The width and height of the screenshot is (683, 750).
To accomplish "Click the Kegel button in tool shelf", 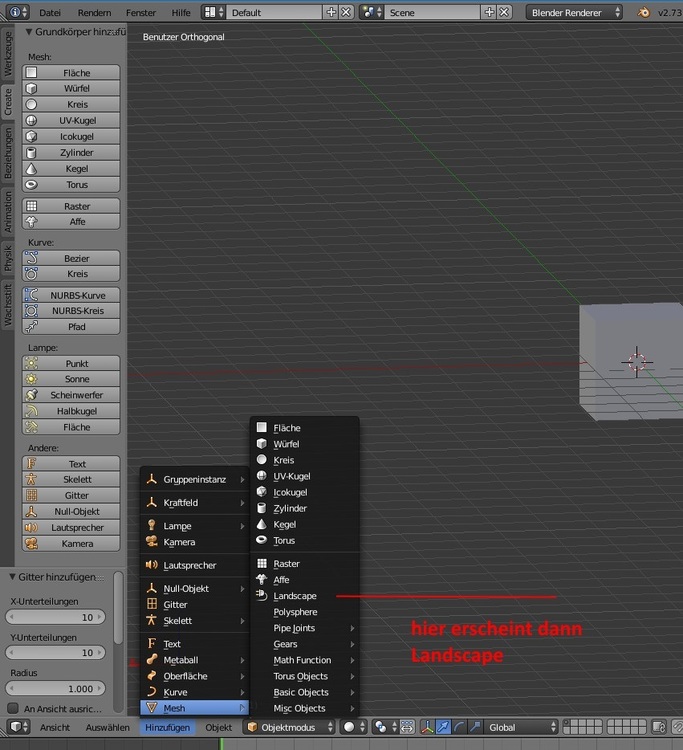I will [x=71, y=169].
